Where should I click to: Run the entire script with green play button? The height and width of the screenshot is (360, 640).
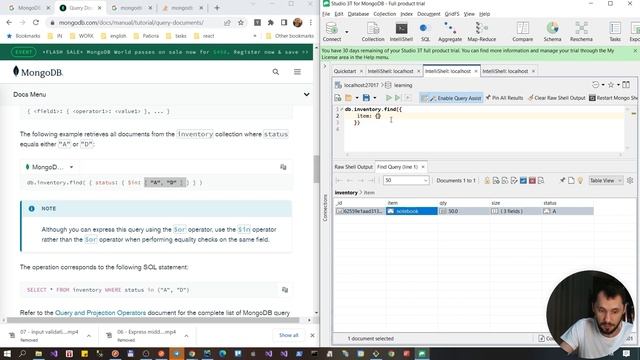[x=389, y=98]
